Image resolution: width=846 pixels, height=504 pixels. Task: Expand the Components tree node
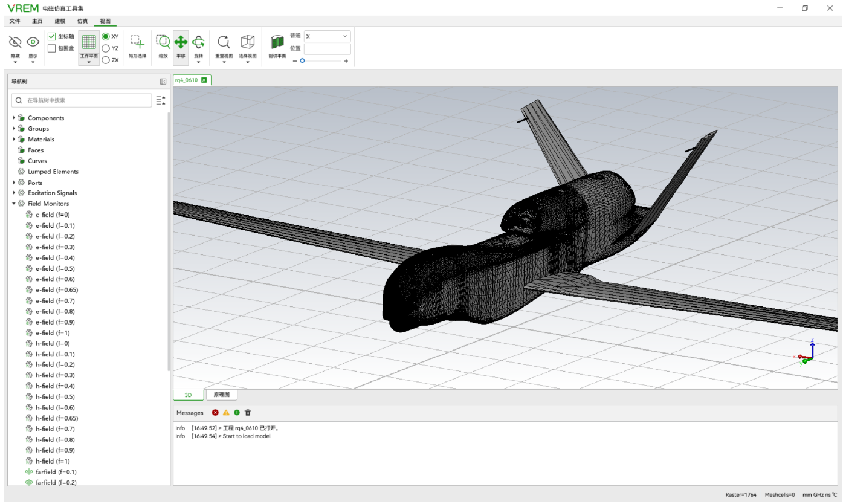[x=14, y=118]
